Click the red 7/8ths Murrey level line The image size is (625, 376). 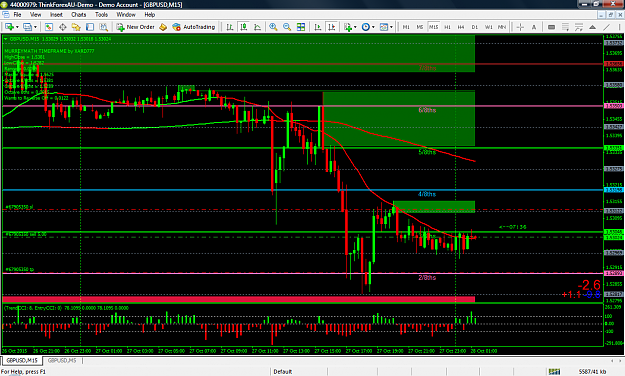pyautogui.click(x=303, y=64)
